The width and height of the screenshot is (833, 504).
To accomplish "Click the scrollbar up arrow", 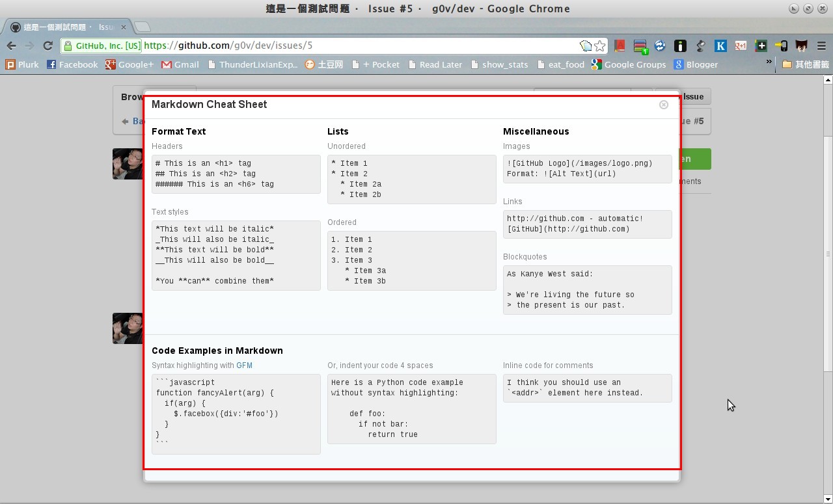I will 828,80.
